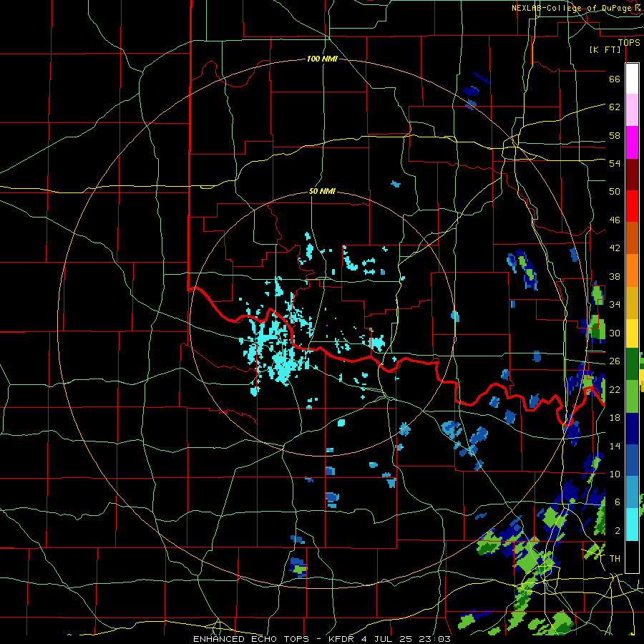This screenshot has width=644, height=644.
Task: Click the '14' legend value
Action: 615,446
